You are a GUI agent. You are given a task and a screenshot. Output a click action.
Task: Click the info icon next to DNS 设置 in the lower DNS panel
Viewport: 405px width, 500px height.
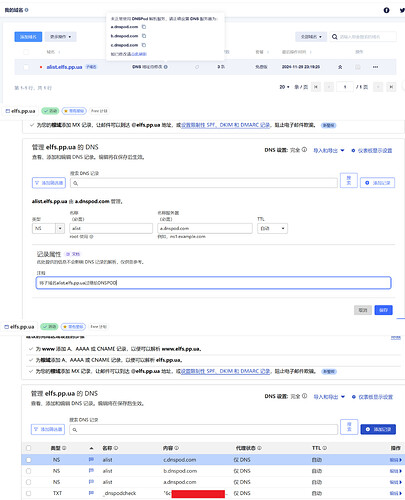click(x=304, y=396)
